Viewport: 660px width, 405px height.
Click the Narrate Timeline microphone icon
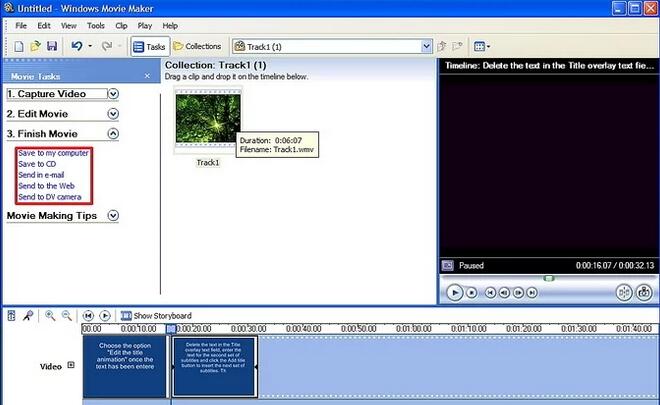click(x=28, y=316)
